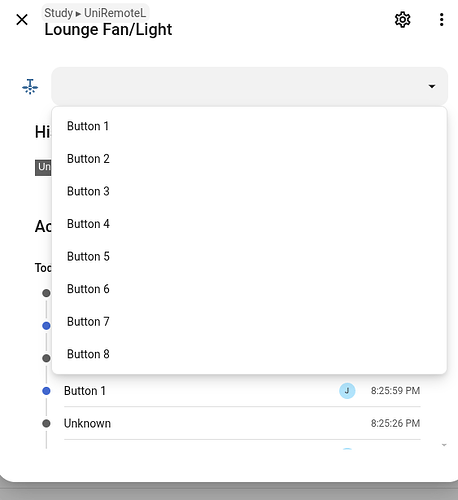
Task: Pick Button 5 in the list
Action: pos(249,257)
